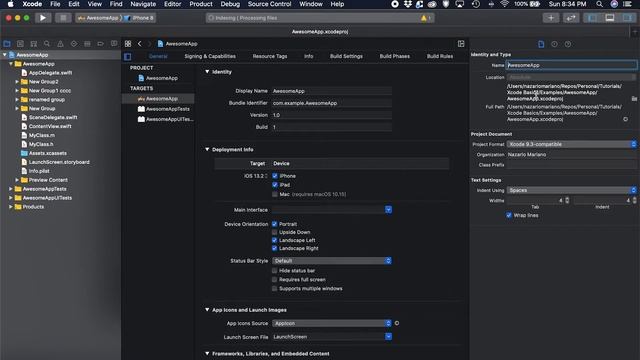Open the Report navigator
Image resolution: width=640 pixels, height=360 pixels.
click(x=114, y=44)
